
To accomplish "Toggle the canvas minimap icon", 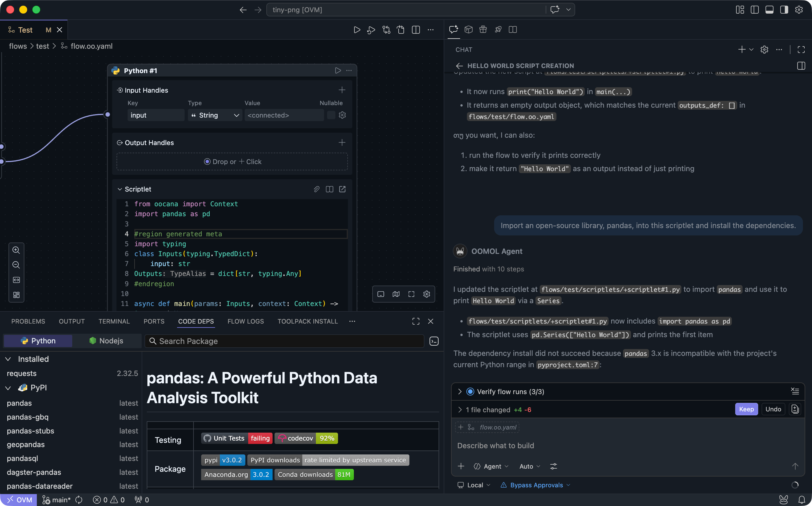I will click(396, 294).
